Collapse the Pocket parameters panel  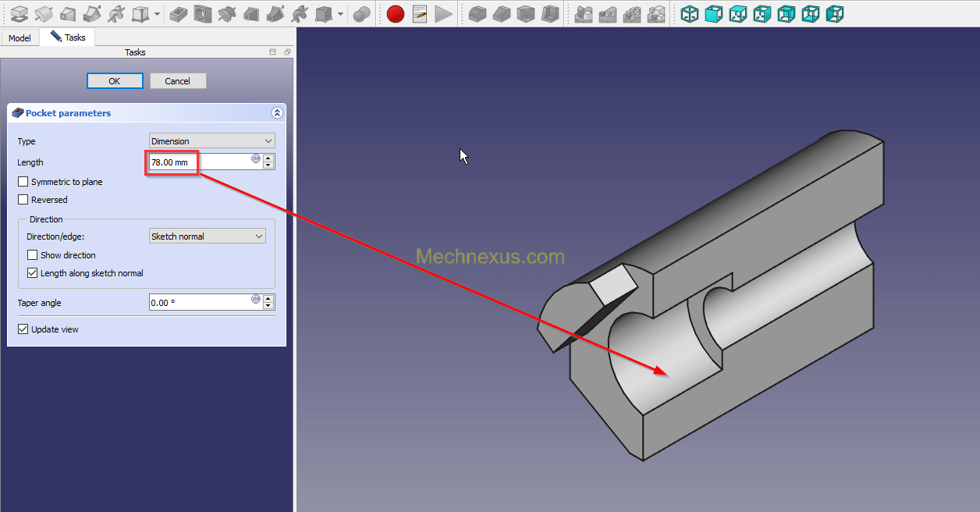click(x=276, y=113)
